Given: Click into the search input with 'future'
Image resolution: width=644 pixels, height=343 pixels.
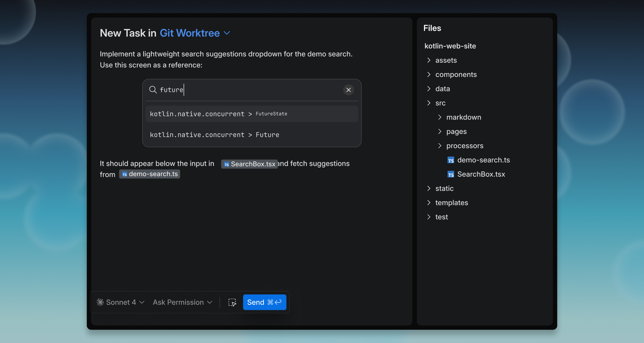Looking at the screenshot, I should pos(248,90).
